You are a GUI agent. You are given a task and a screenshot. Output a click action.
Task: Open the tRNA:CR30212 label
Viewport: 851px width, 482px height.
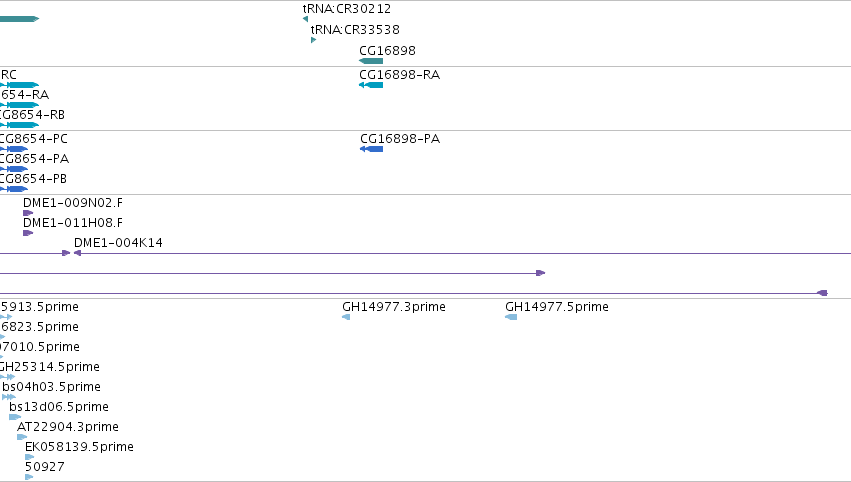tap(347, 9)
